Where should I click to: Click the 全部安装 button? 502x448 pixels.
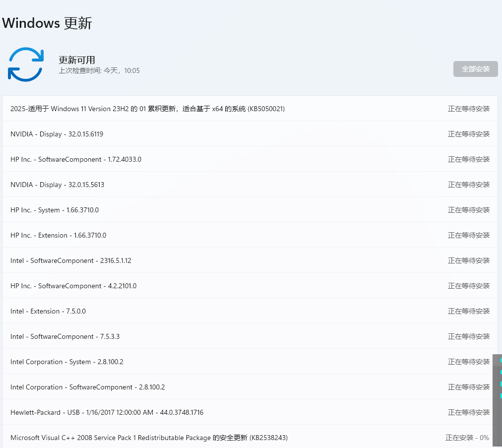click(475, 69)
